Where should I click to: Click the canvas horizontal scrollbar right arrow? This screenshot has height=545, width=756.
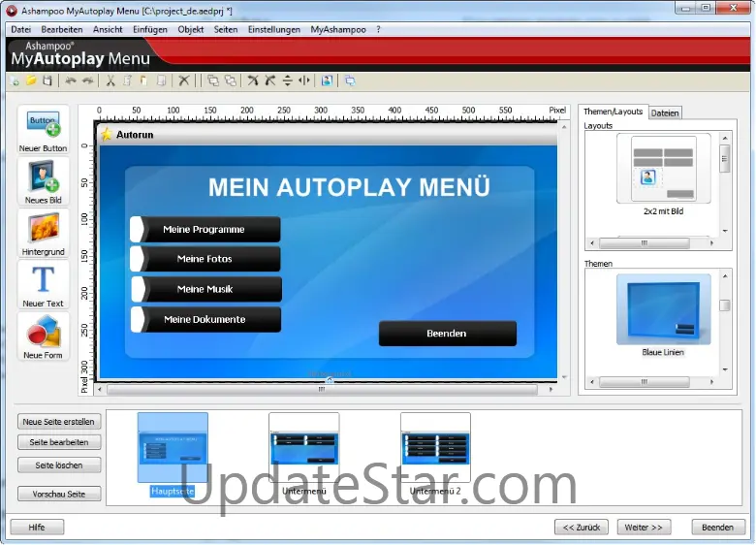(551, 389)
